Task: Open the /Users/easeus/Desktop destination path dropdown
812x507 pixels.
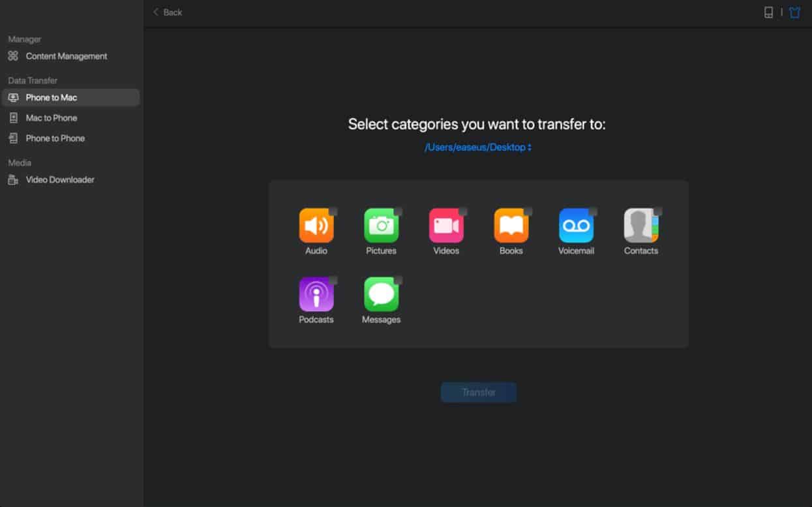Action: click(x=478, y=147)
